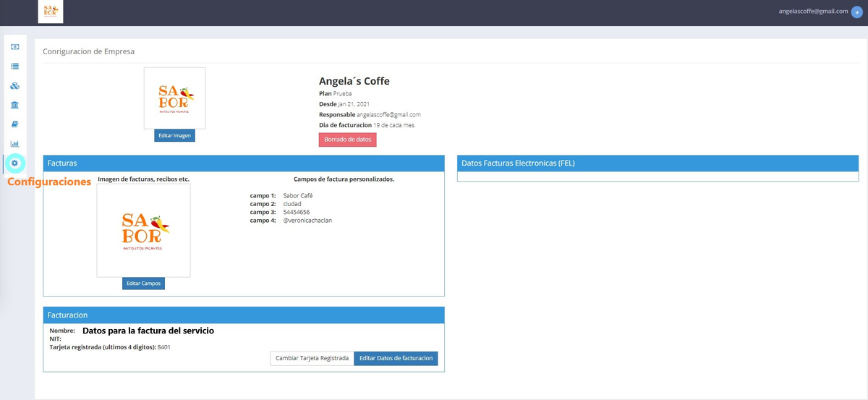Open the stacked cubes inventory icon
Screen dimensions: 868x400
[14, 86]
